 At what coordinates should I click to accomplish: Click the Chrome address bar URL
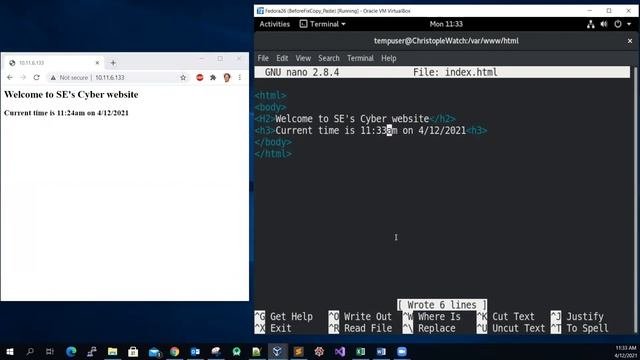110,77
